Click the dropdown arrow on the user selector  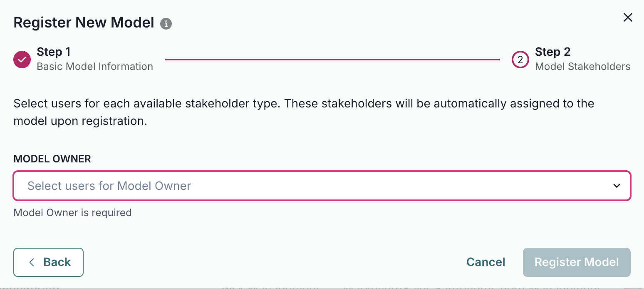pyautogui.click(x=617, y=186)
